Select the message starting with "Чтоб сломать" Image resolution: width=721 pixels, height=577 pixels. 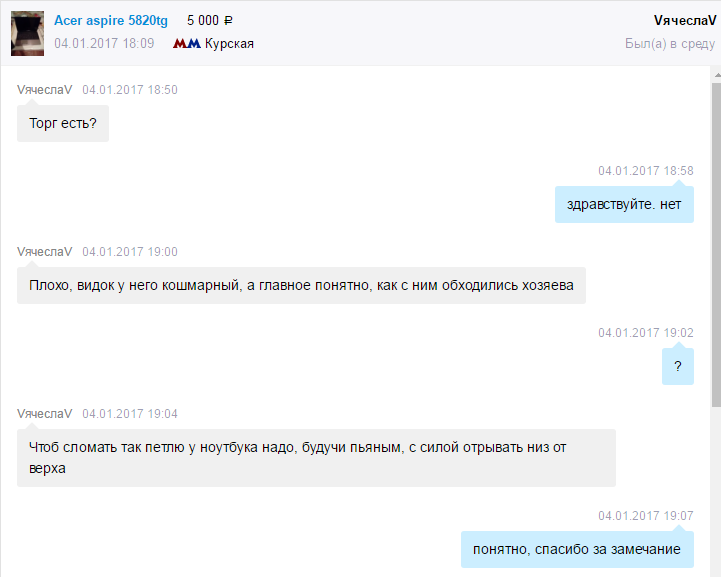(316, 458)
